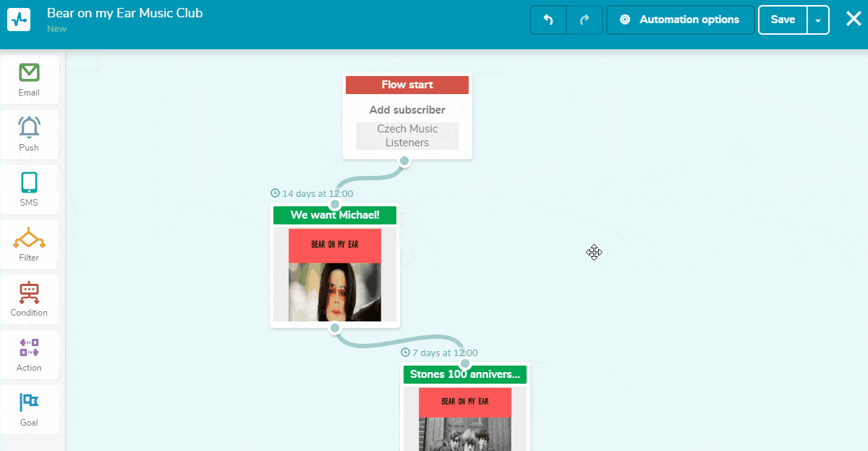This screenshot has width=868, height=451.
Task: Select the Filter block
Action: coord(29,245)
